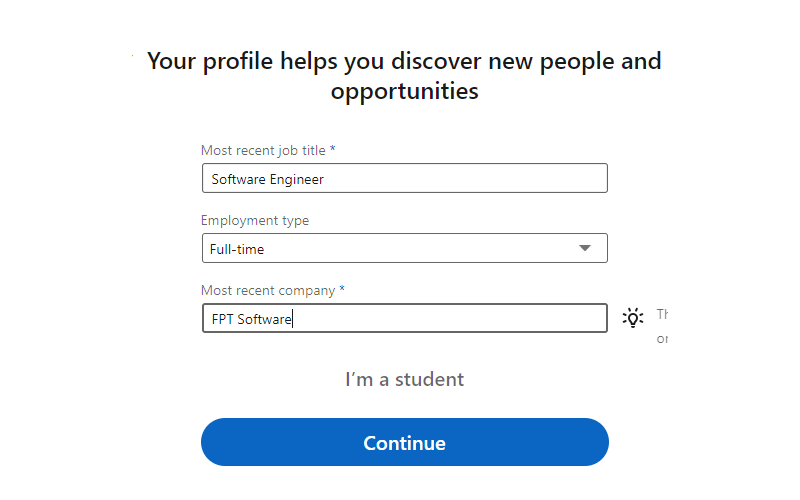Click the profile heading text
The height and width of the screenshot is (500, 800).
pos(404,61)
